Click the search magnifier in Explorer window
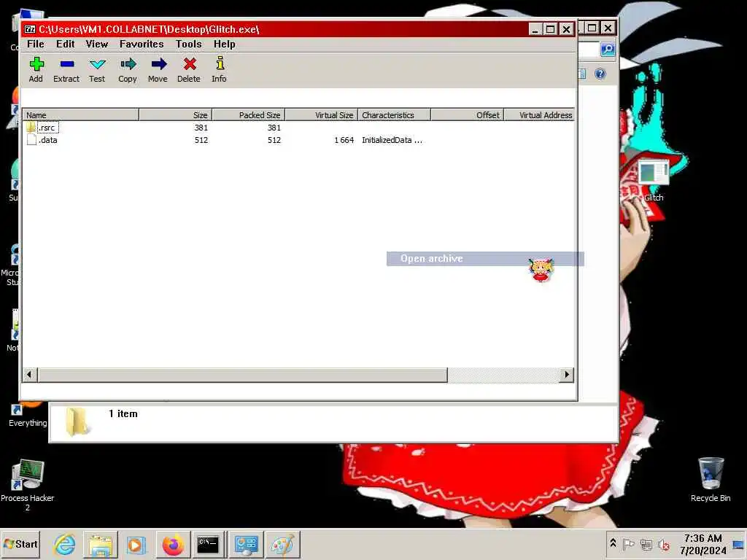Viewport: 747px width, 560px height. pos(608,49)
